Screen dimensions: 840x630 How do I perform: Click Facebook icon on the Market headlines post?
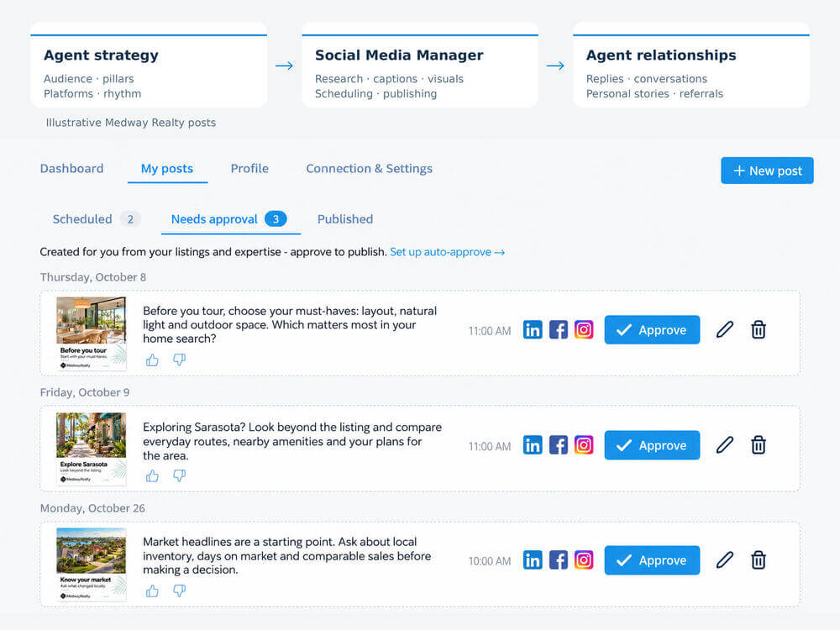[x=559, y=559]
